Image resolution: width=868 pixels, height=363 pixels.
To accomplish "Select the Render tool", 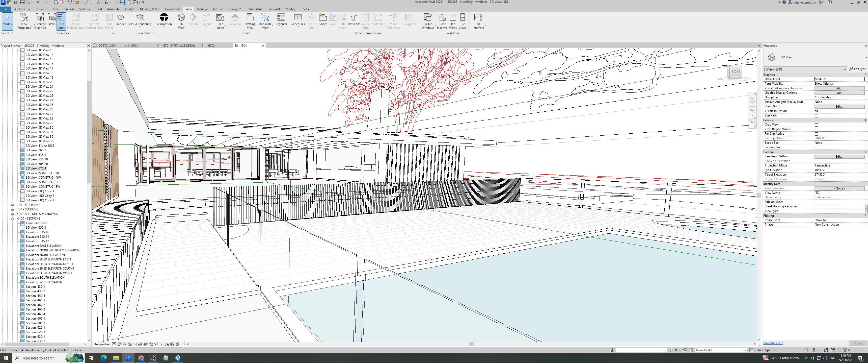I will (x=121, y=19).
